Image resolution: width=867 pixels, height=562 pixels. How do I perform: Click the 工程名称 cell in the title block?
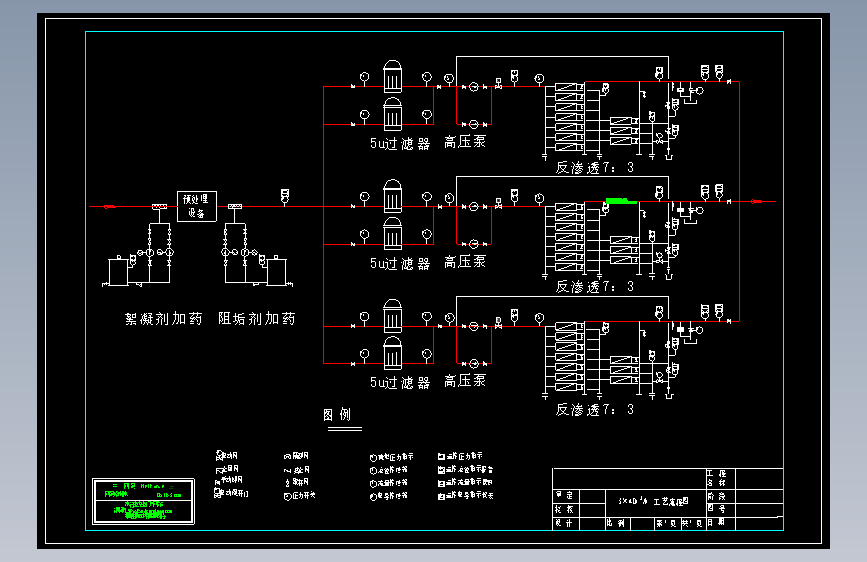(720, 478)
